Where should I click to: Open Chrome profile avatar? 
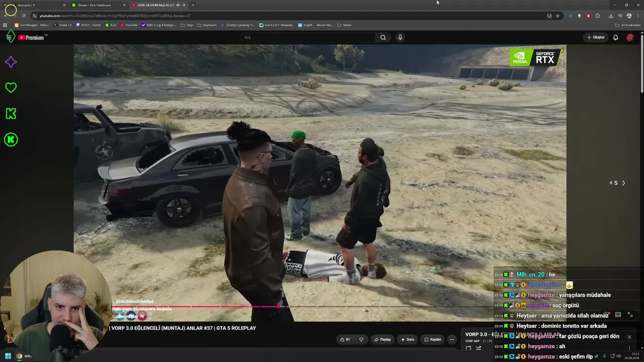[x=629, y=16]
